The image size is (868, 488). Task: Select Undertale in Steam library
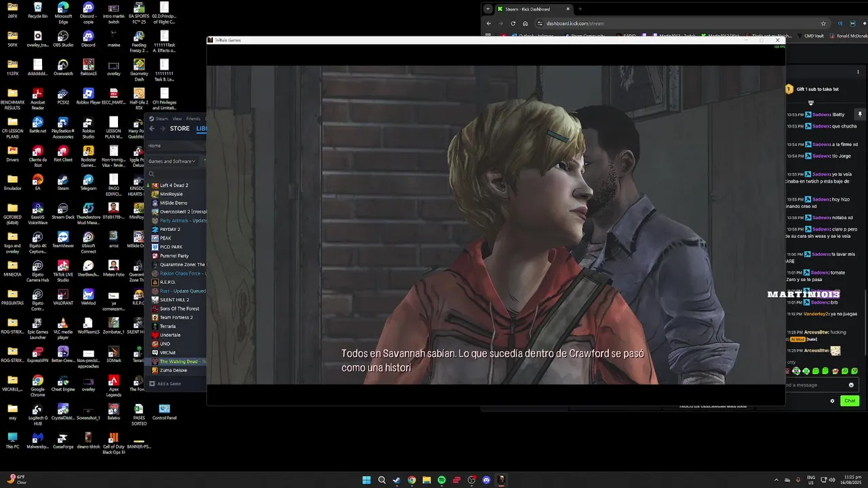(x=170, y=335)
